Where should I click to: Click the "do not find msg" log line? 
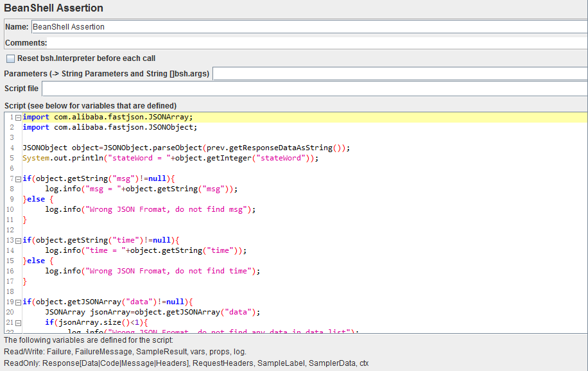click(x=150, y=209)
